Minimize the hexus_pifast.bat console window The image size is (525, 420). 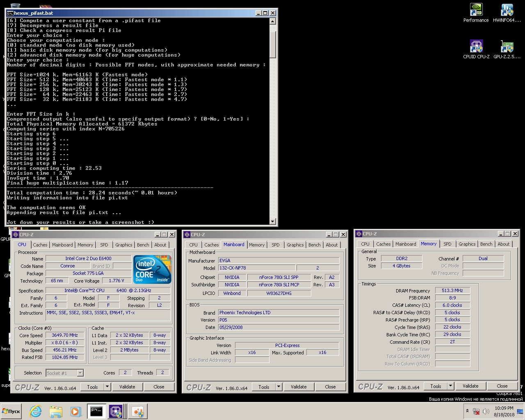click(x=258, y=13)
